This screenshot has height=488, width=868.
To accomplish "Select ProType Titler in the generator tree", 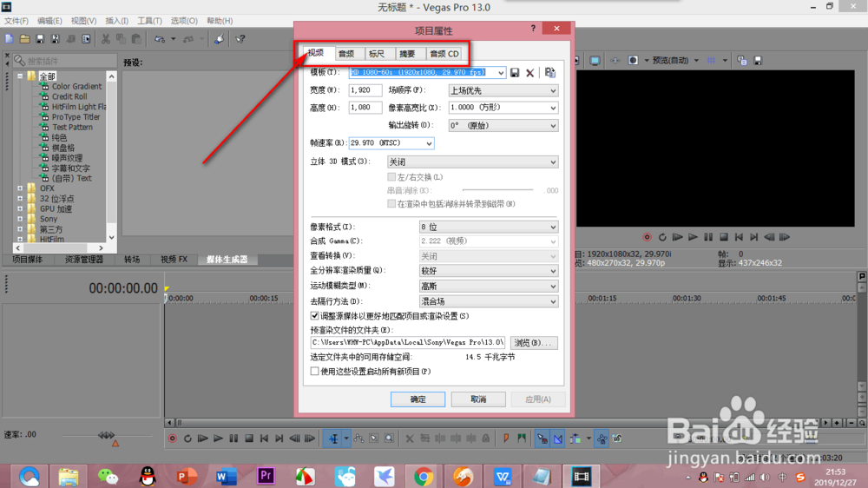I will 76,117.
